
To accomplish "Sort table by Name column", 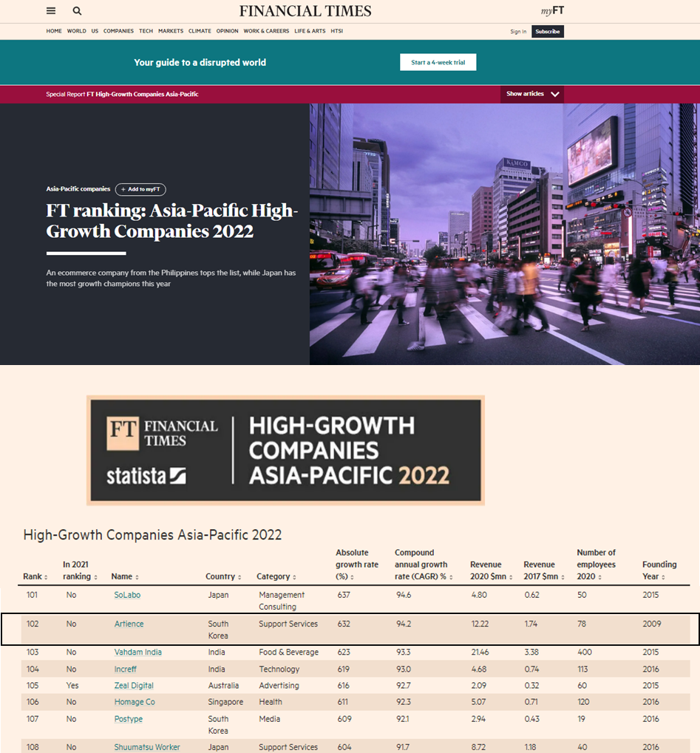I will pyautogui.click(x=125, y=576).
